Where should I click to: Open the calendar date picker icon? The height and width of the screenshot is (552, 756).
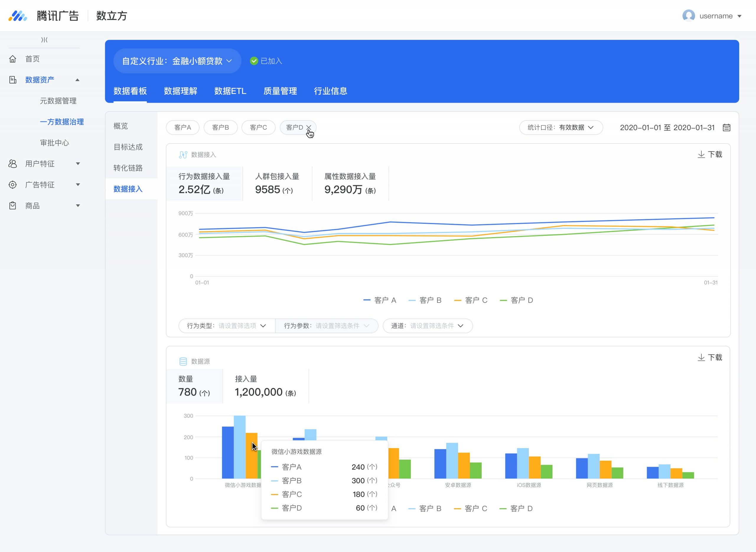[x=726, y=127]
